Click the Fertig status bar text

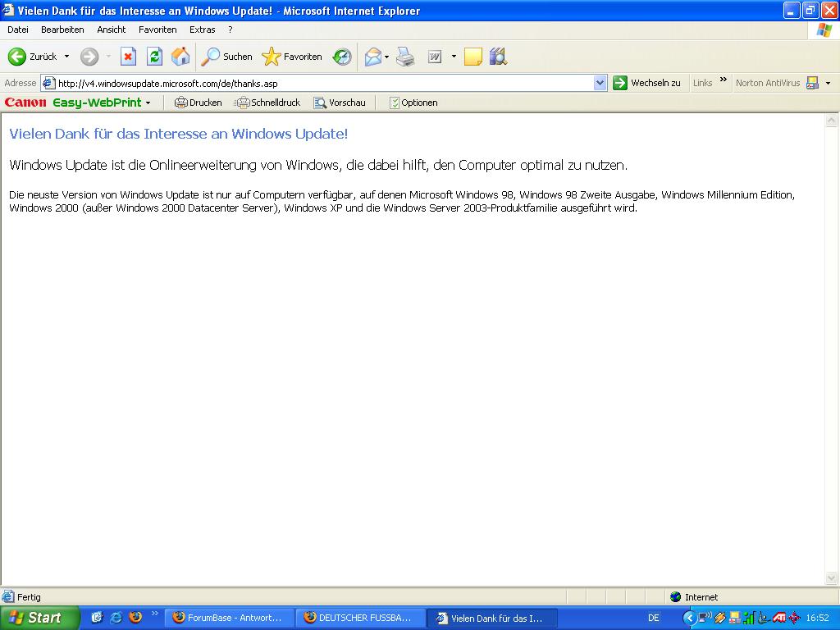click(29, 597)
